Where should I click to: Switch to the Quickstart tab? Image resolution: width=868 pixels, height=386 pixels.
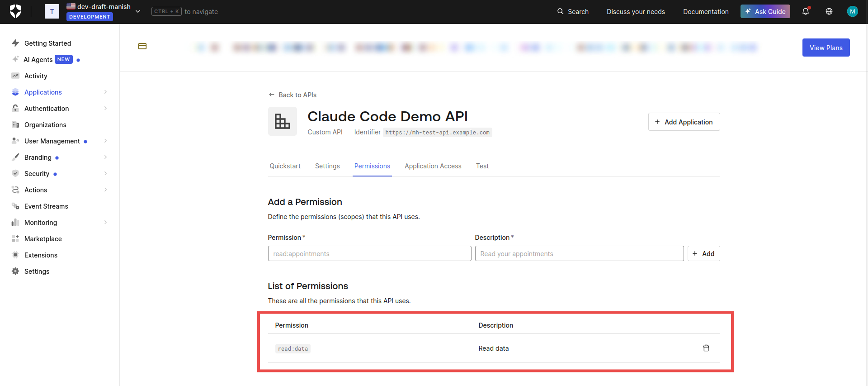point(285,166)
